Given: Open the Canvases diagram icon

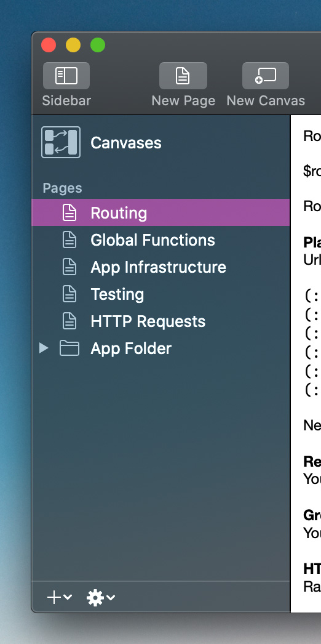Looking at the screenshot, I should tap(61, 142).
